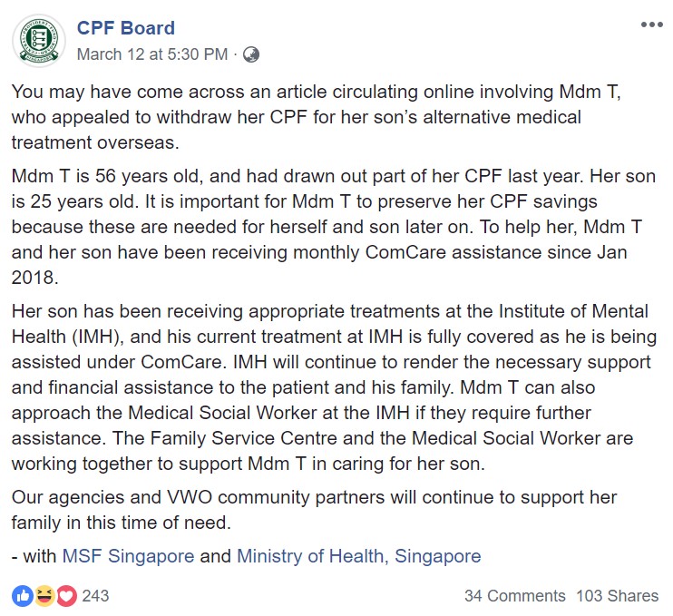Open the CPF Board page name link
Viewport: 673px width, 616px height.
coord(126,28)
